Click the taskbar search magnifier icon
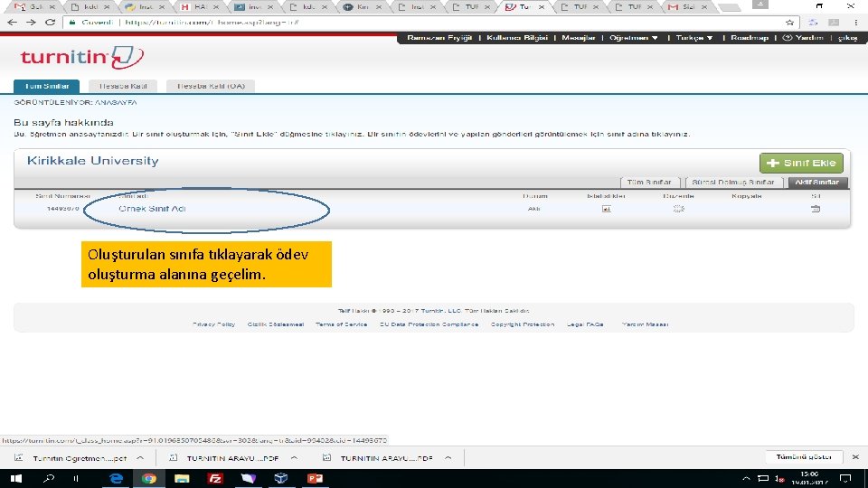Image resolution: width=868 pixels, height=488 pixels. (49, 479)
